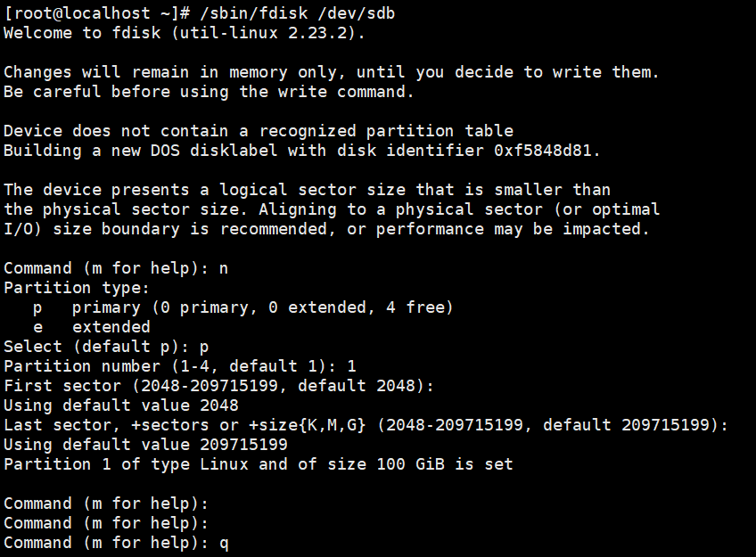This screenshot has width=756, height=557.
Task: Click 'Using default value 209715199' line
Action: (145, 445)
